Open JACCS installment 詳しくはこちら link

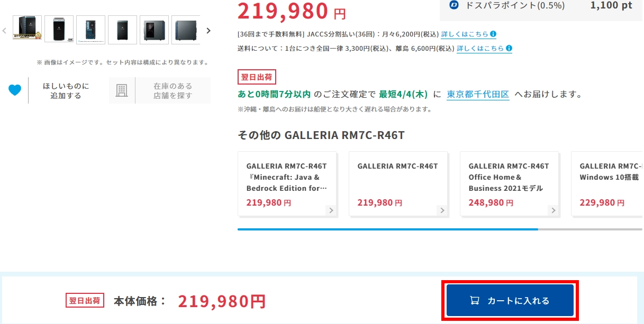[x=465, y=34]
